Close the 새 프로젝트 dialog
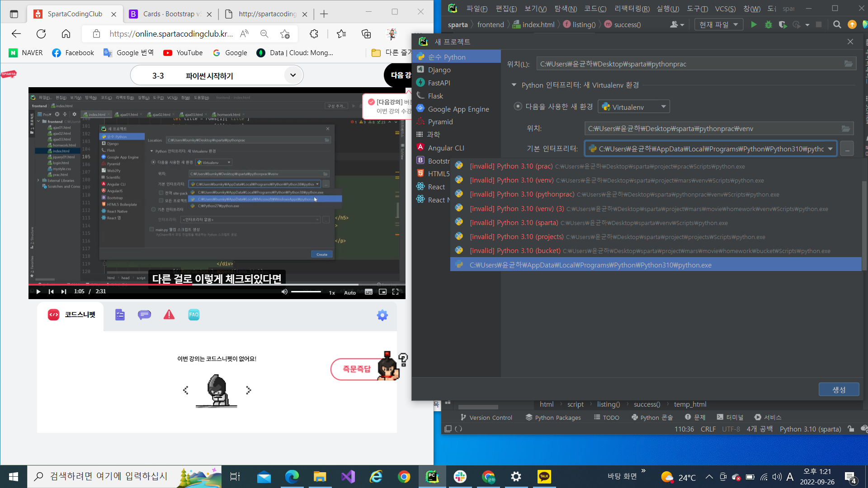 coord(850,42)
